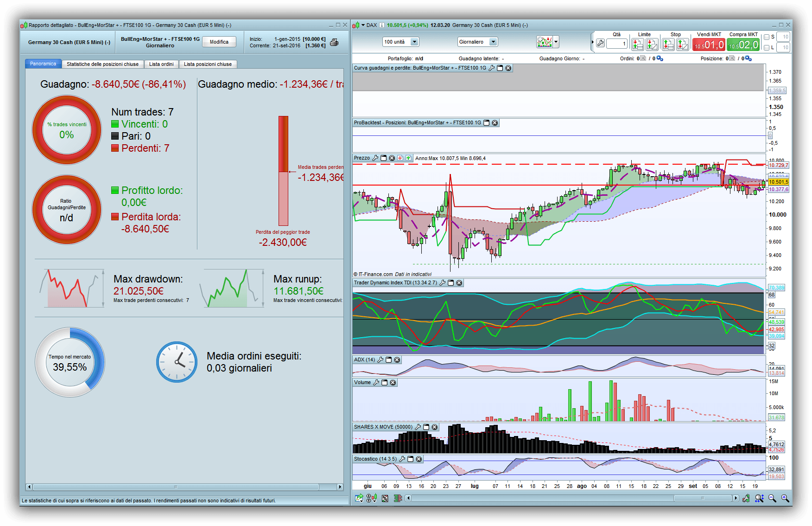Open Statistiche delle posizioni chiuse tab
This screenshot has width=812, height=526.
coord(102,64)
